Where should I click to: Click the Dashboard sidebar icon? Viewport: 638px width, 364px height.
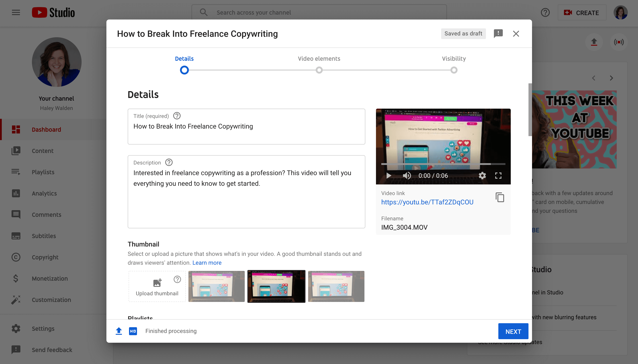click(x=15, y=129)
